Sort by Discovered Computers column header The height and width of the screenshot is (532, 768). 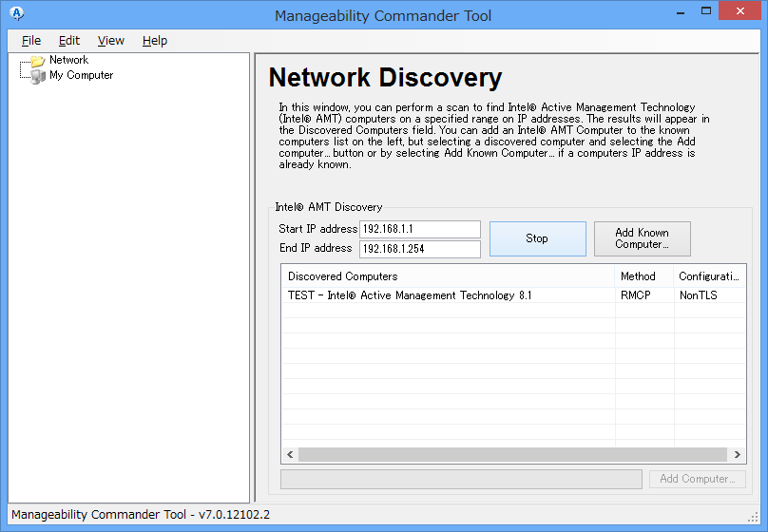click(x=448, y=276)
